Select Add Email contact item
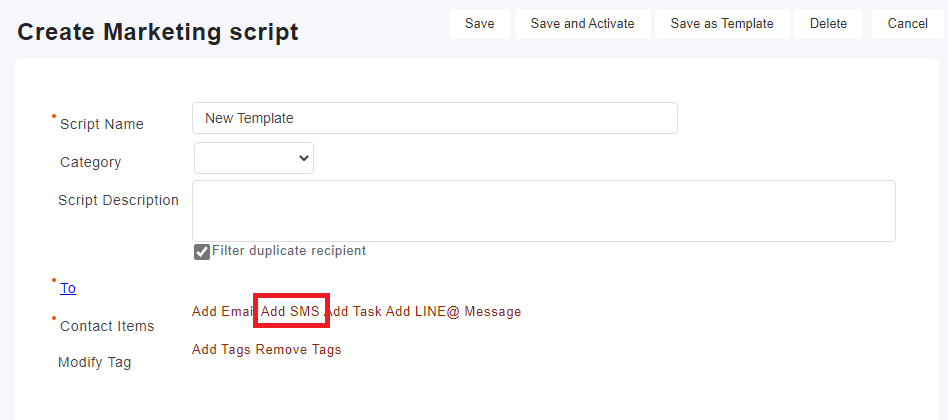This screenshot has width=948, height=420. (x=222, y=312)
